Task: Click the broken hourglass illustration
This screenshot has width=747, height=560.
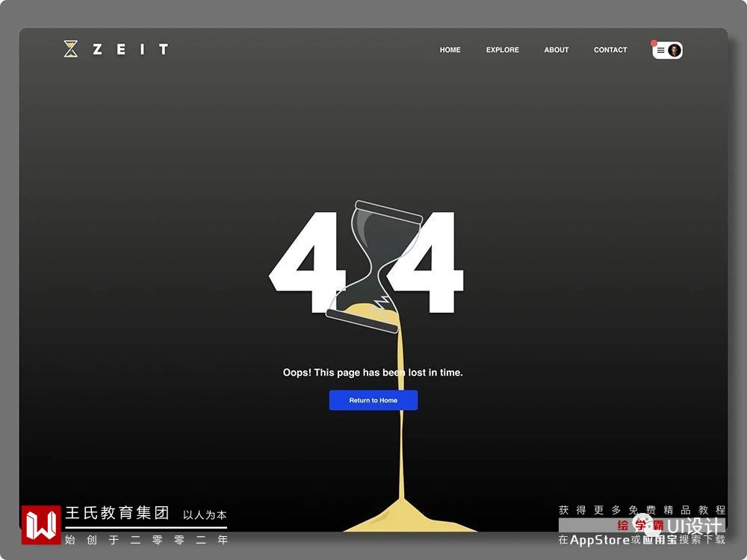Action: pyautogui.click(x=374, y=267)
